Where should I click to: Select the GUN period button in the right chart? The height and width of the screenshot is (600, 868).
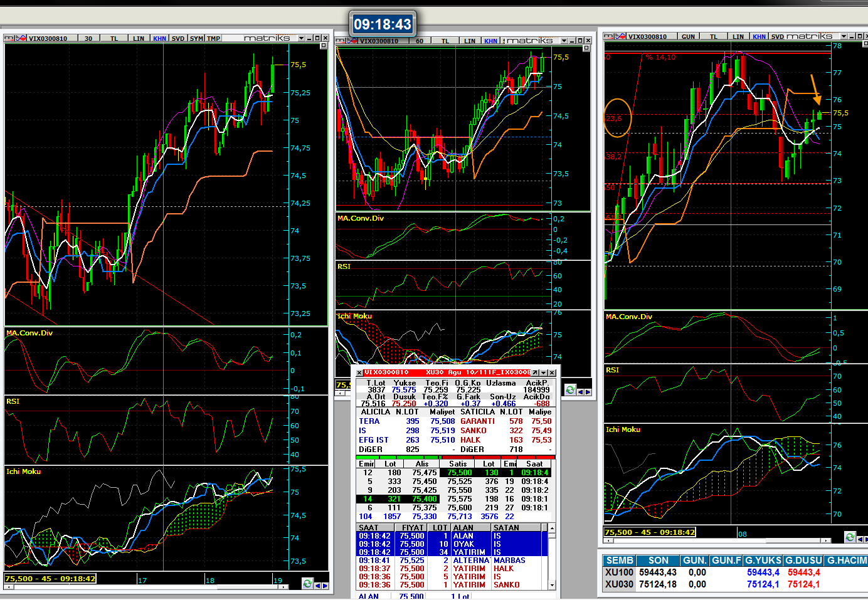pyautogui.click(x=688, y=36)
